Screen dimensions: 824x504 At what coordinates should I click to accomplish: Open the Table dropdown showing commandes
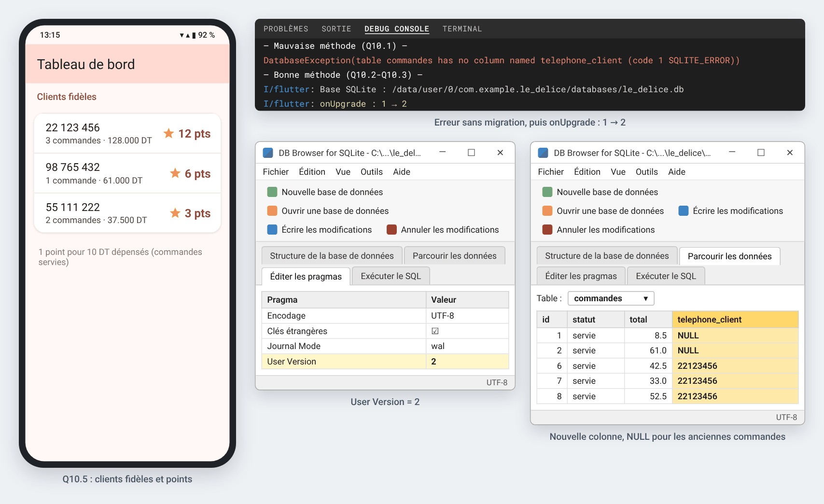click(x=611, y=298)
